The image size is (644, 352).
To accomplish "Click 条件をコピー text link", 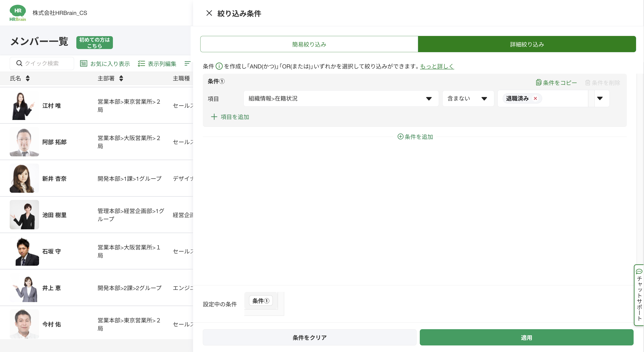I will [560, 83].
